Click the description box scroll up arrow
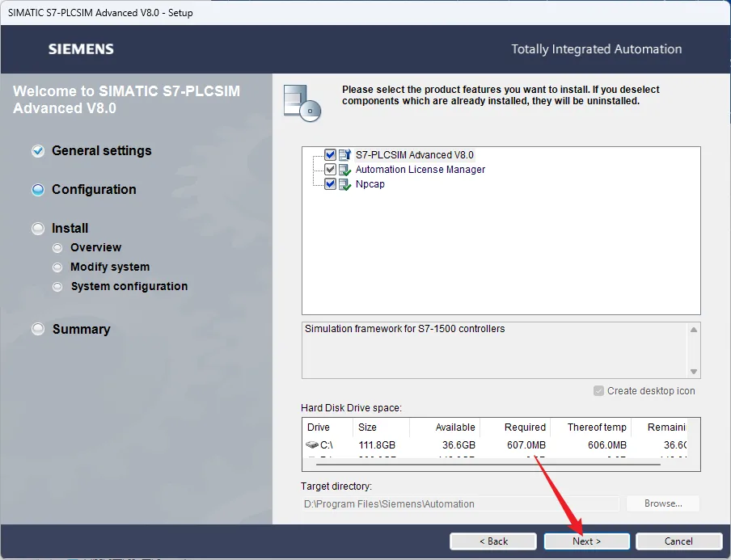The width and height of the screenshot is (731, 560). coord(694,330)
